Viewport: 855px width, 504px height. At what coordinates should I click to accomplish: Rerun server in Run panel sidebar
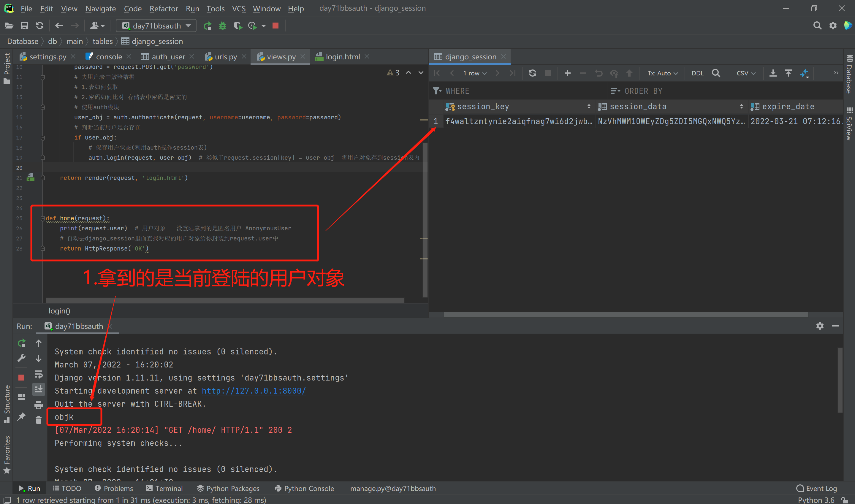point(21,343)
